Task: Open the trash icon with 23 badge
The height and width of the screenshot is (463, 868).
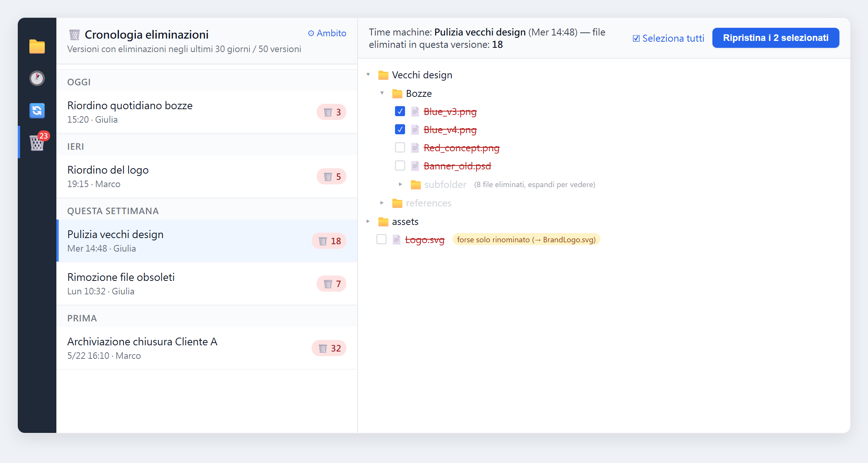Action: (37, 142)
